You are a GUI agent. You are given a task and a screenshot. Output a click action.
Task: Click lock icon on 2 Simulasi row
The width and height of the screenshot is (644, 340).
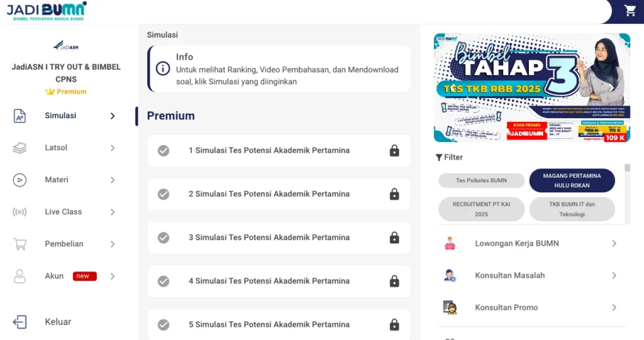coord(394,194)
